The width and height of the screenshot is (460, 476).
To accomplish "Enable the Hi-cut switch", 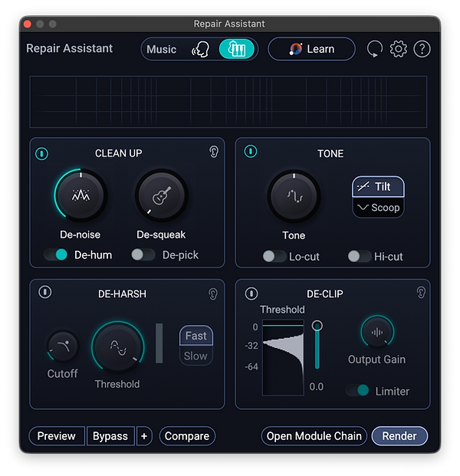I will click(360, 256).
